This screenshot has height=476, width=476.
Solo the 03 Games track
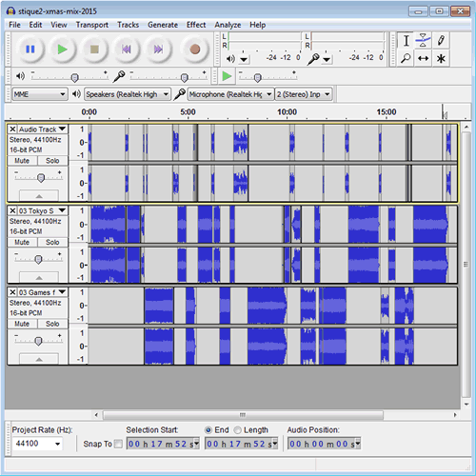pyautogui.click(x=52, y=324)
